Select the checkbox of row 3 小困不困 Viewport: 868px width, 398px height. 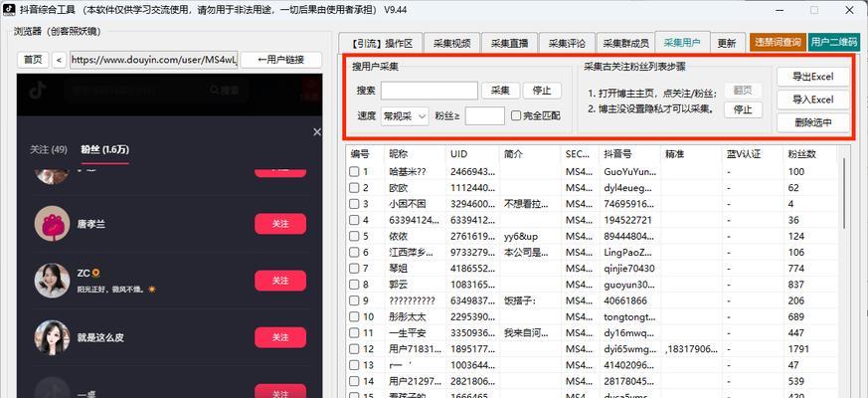[354, 204]
